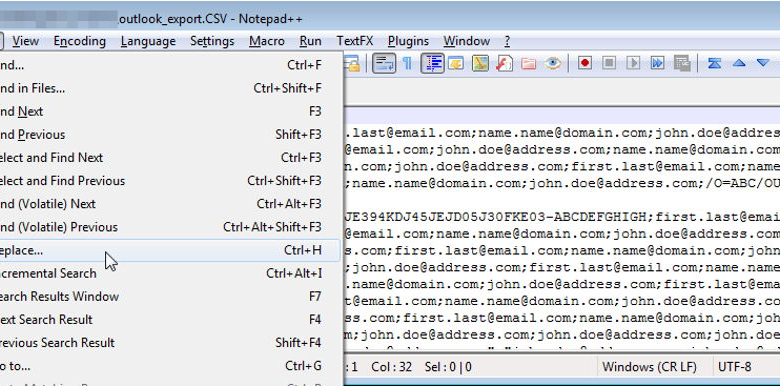780x386 pixels.
Task: Open Replace... Ctrl+H entry
Action: coord(169,250)
